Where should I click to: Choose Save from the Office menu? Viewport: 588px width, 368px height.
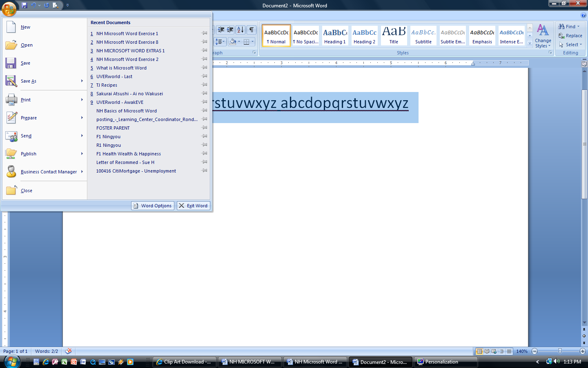pos(45,63)
